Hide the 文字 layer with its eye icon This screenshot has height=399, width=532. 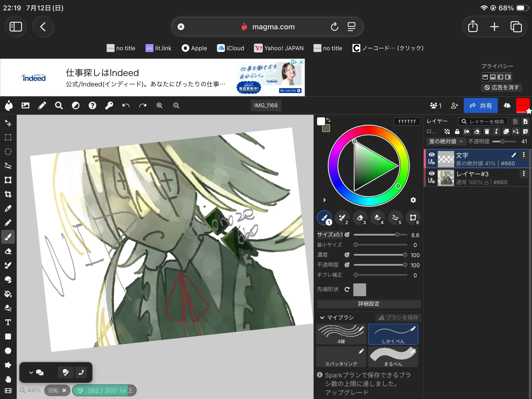coord(432,155)
